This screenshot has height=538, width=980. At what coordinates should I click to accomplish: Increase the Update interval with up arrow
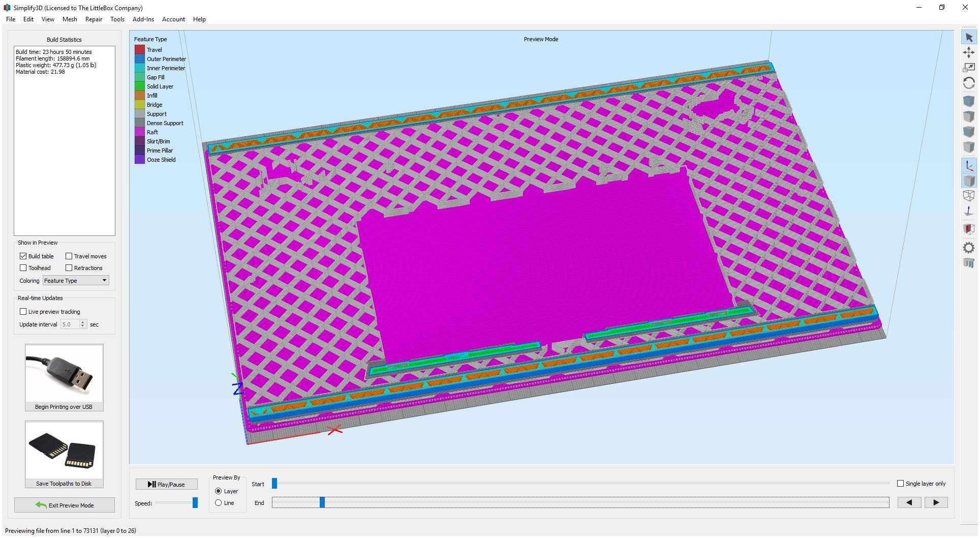click(83, 322)
